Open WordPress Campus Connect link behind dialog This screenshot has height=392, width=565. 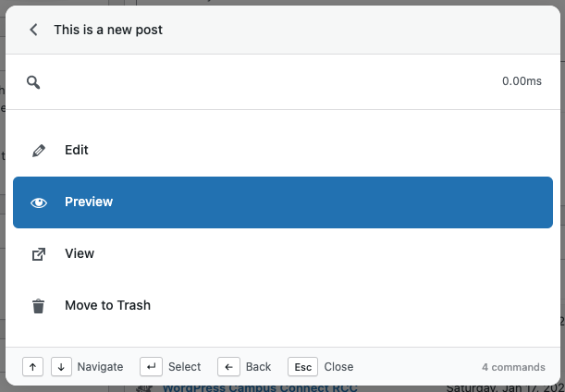[259, 387]
